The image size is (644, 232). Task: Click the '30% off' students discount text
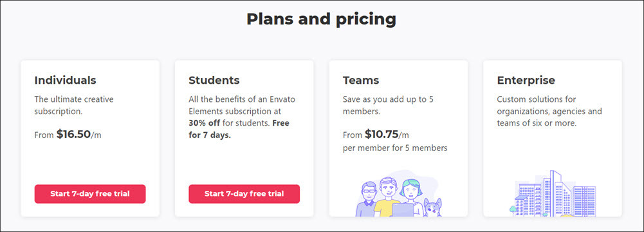pyautogui.click(x=205, y=123)
